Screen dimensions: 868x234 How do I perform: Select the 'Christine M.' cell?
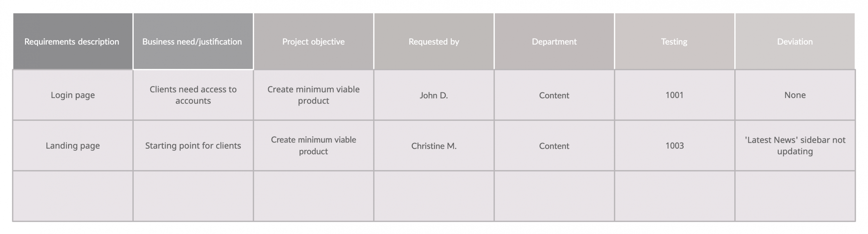coord(434,146)
